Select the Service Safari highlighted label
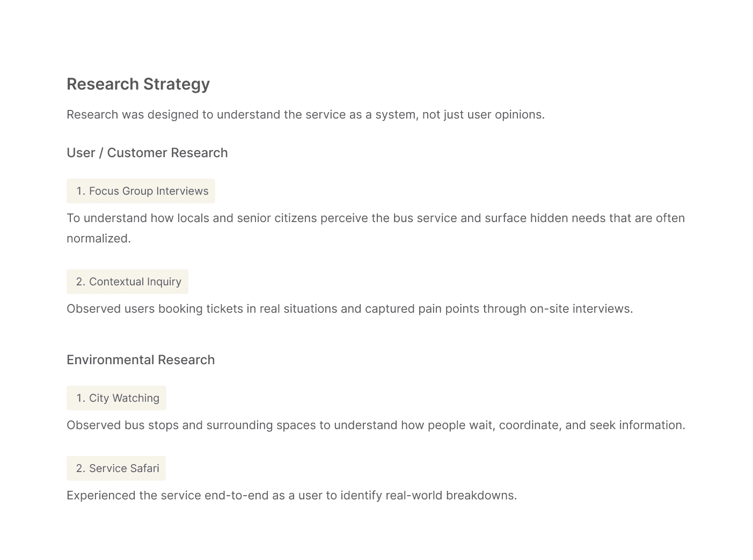This screenshot has height=560, width=753. (x=116, y=469)
